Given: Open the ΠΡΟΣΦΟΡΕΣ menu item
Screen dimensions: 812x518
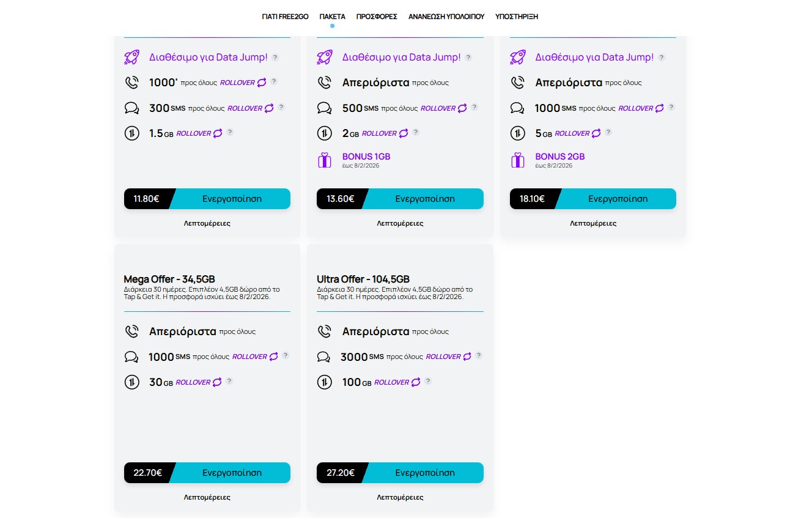Looking at the screenshot, I should (377, 17).
